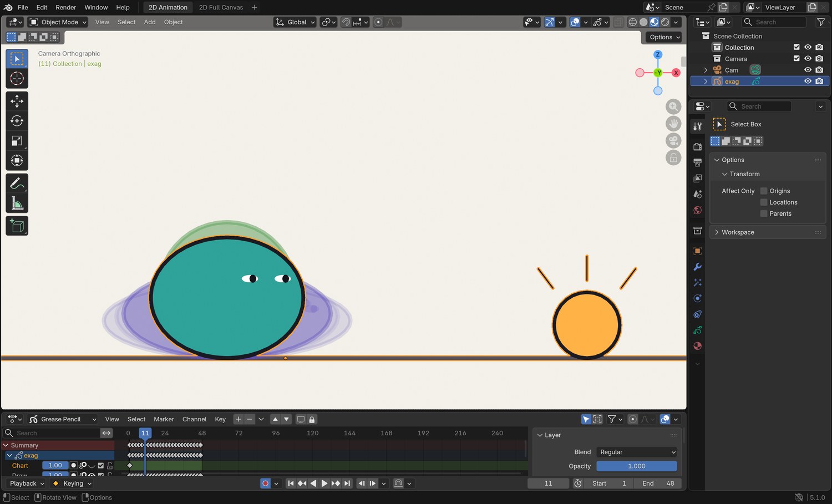
Task: Click the End frame field
Action: pyautogui.click(x=658, y=483)
